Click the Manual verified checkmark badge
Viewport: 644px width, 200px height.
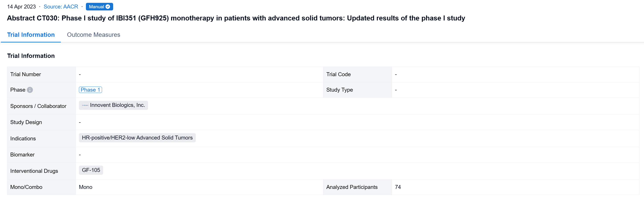click(99, 7)
